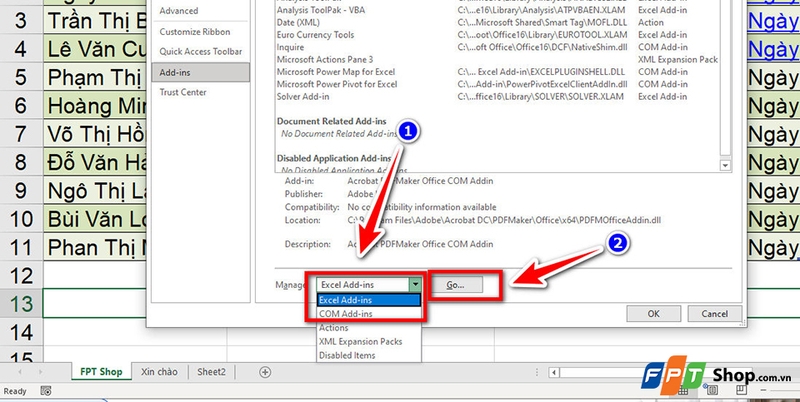Select the Solver Add-in row
800x402 pixels.
coord(497,96)
